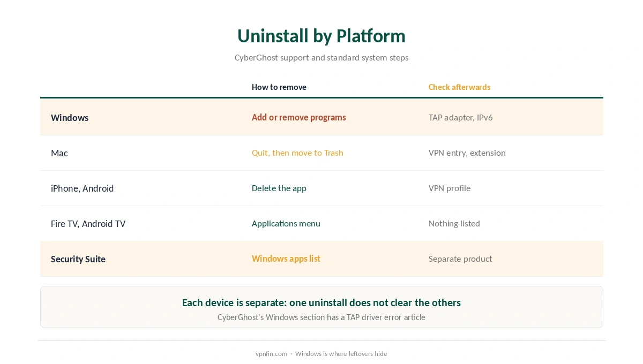Select the 'Mac' row label
This screenshot has height=364, width=643.
pyautogui.click(x=59, y=153)
